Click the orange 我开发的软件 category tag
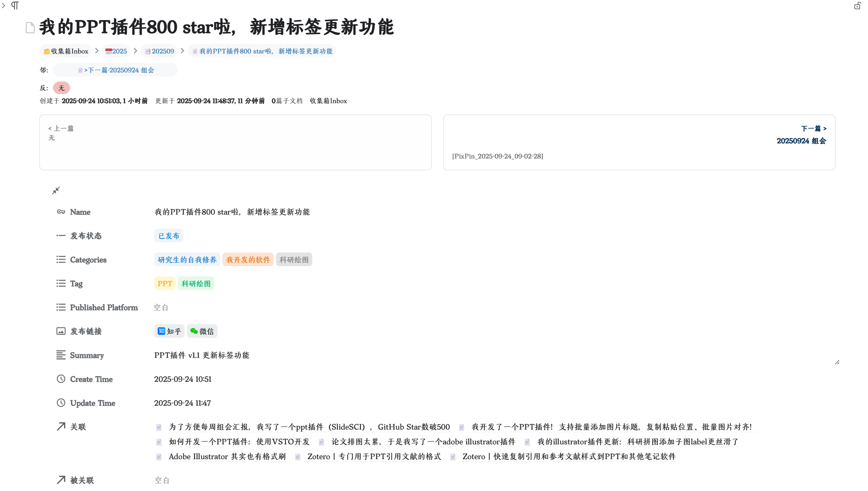This screenshot has width=868, height=491. tap(248, 260)
